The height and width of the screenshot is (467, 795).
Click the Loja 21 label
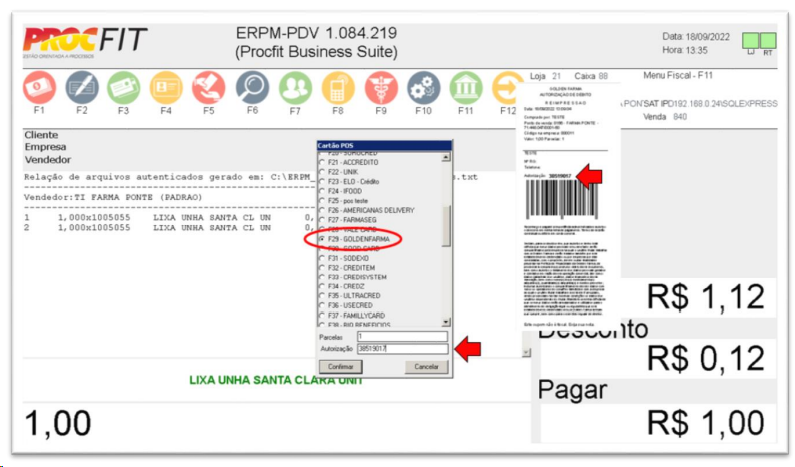click(x=545, y=76)
